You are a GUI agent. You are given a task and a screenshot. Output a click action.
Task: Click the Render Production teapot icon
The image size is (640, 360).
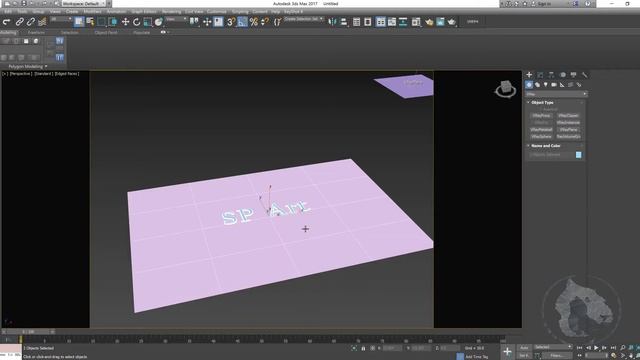(x=451, y=22)
